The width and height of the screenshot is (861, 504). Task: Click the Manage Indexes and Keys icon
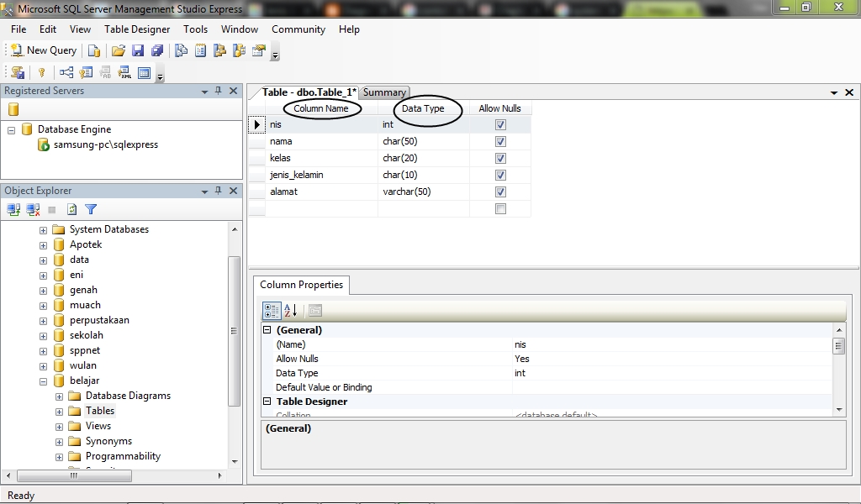87,72
